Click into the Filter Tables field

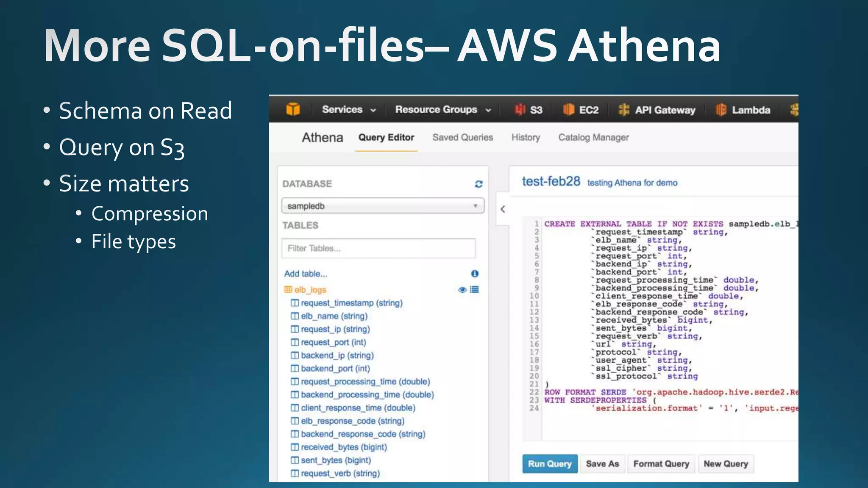[378, 248]
